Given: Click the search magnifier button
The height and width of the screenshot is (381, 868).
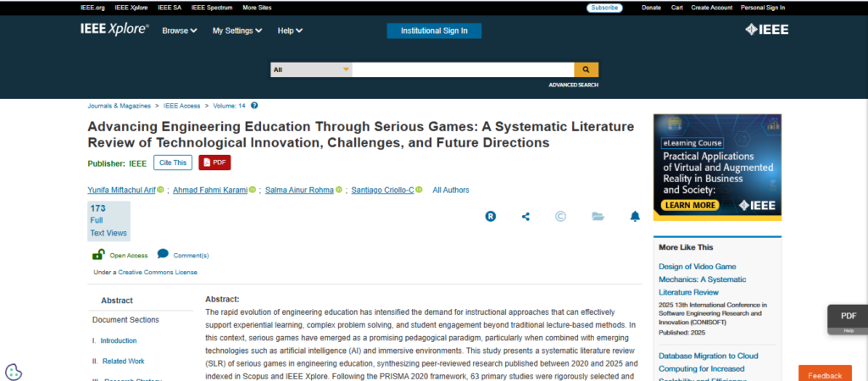Looking at the screenshot, I should [x=586, y=70].
